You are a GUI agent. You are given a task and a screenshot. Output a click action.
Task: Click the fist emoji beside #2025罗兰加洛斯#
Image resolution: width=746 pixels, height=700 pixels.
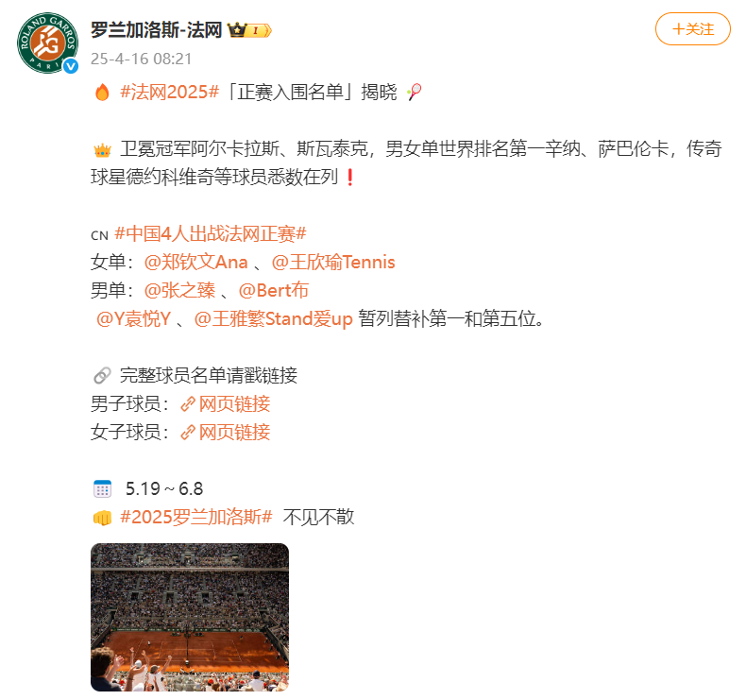pos(102,518)
